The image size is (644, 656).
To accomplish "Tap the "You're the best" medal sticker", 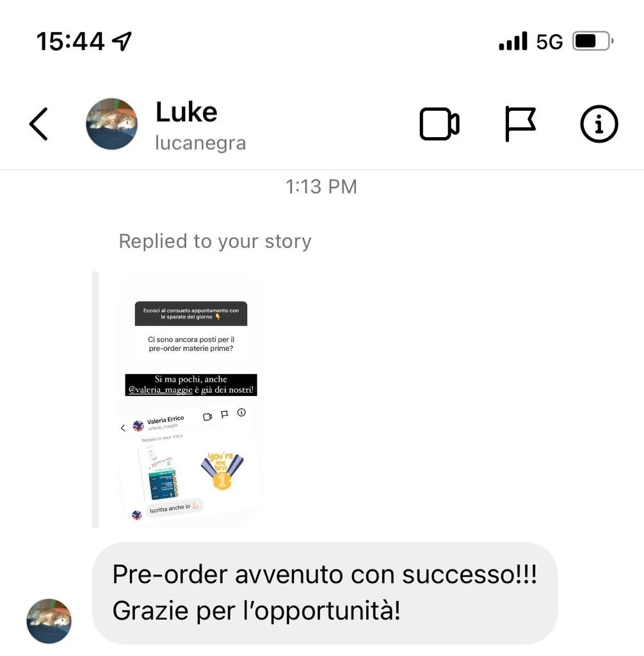I will 221,470.
